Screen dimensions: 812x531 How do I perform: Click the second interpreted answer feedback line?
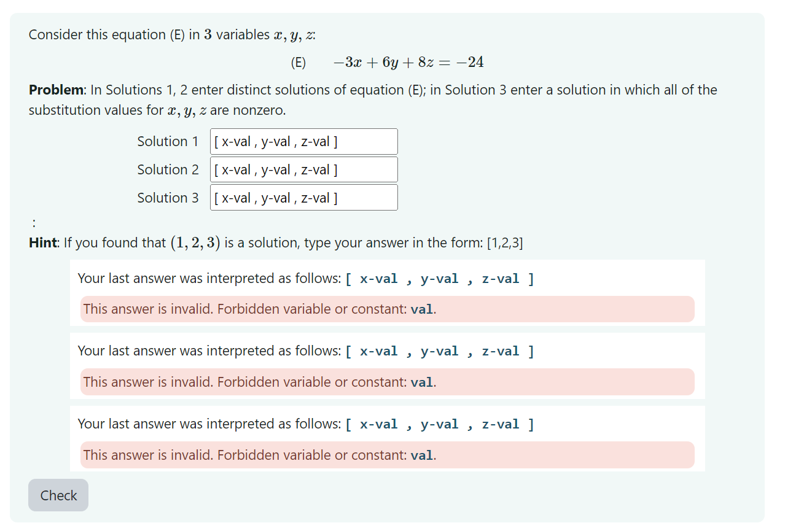tap(305, 351)
